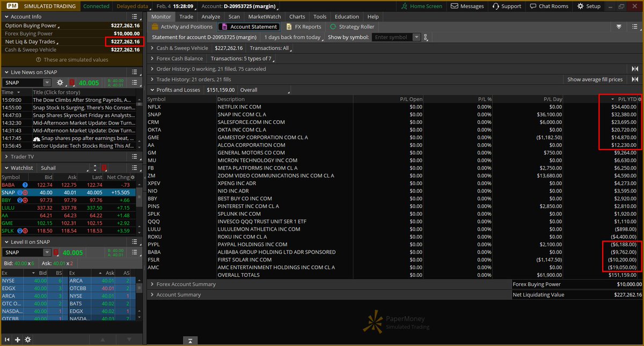Image resolution: width=644 pixels, height=346 pixels.
Task: Switch to the Trade tab
Action: tap(186, 17)
